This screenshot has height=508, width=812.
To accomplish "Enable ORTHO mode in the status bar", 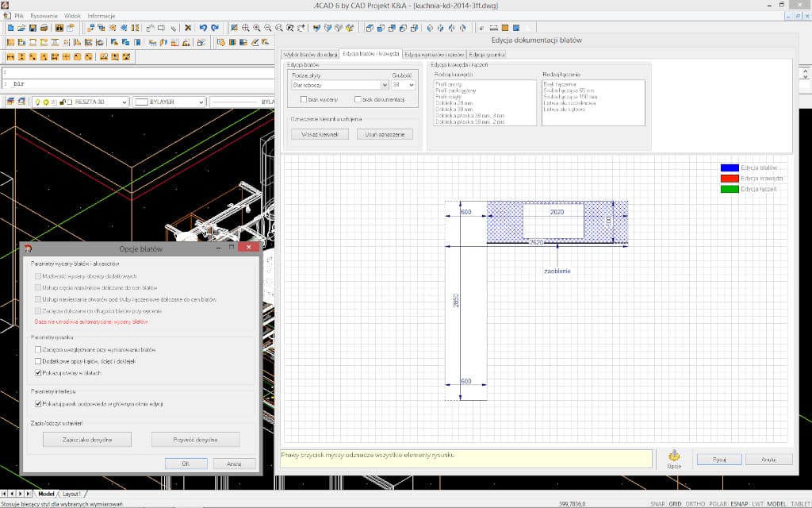I will 694,502.
